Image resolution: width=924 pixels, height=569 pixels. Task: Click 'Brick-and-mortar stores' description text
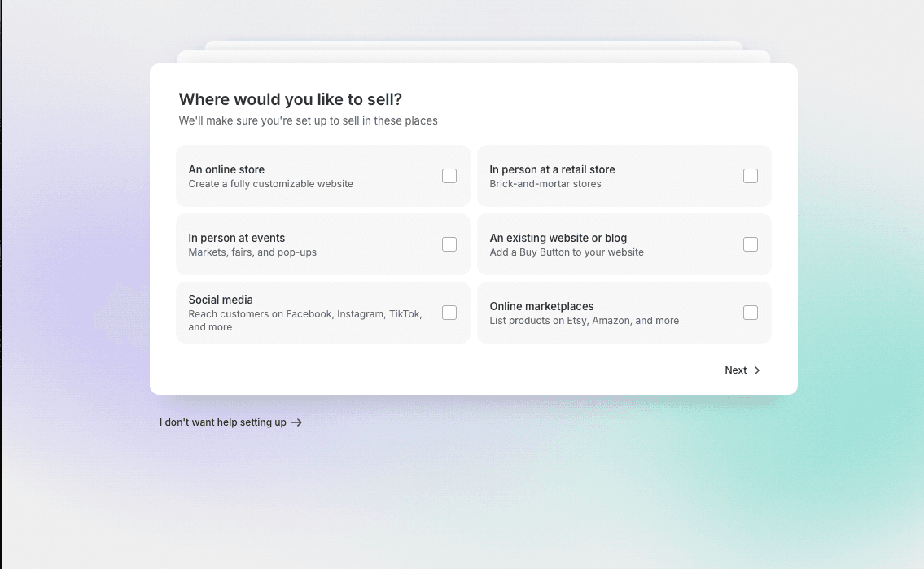(545, 184)
